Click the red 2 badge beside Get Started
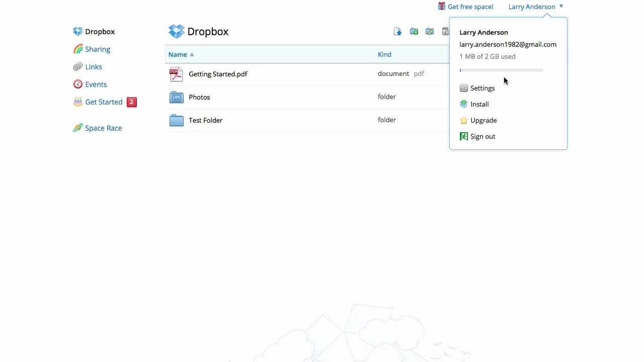The height and width of the screenshot is (362, 644). 132,102
